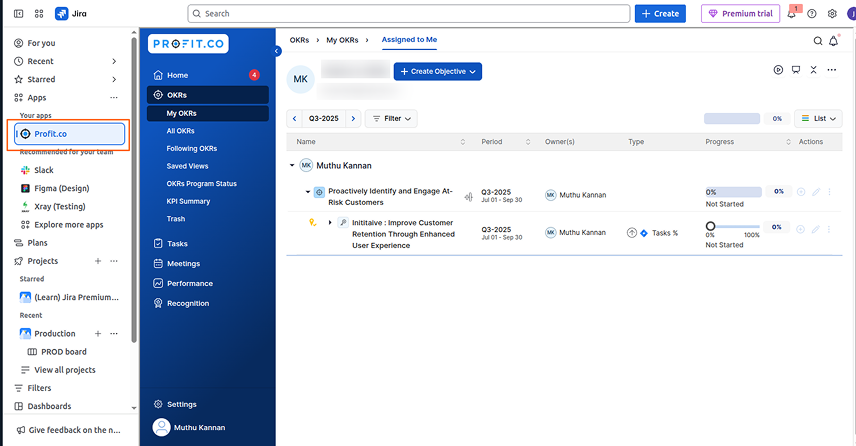
Task: Open kebab menu for Proactively Identify objective
Action: (829, 192)
